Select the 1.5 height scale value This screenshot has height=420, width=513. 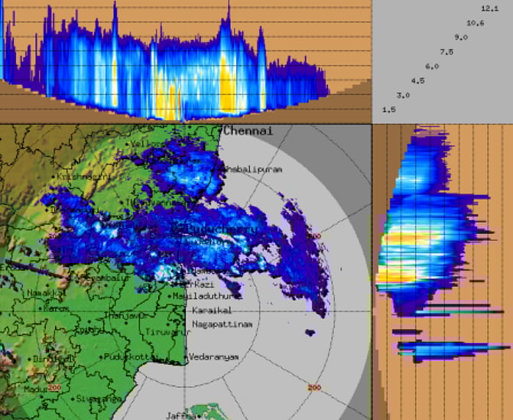point(388,110)
